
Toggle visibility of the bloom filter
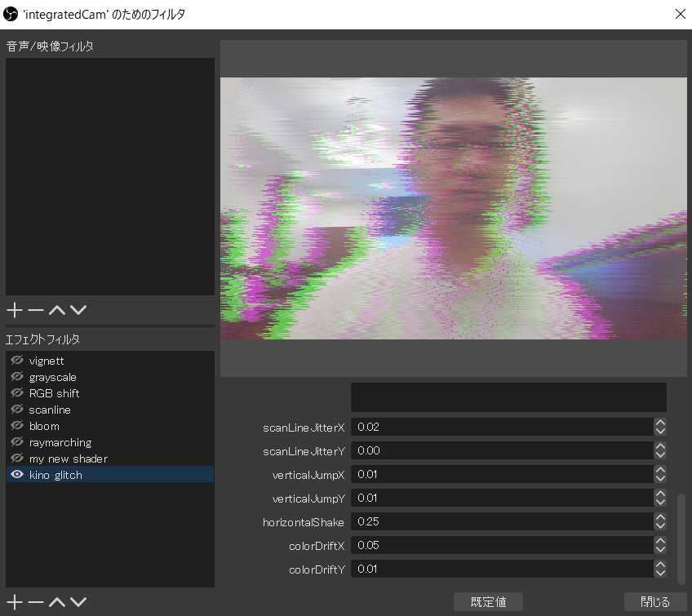16,425
